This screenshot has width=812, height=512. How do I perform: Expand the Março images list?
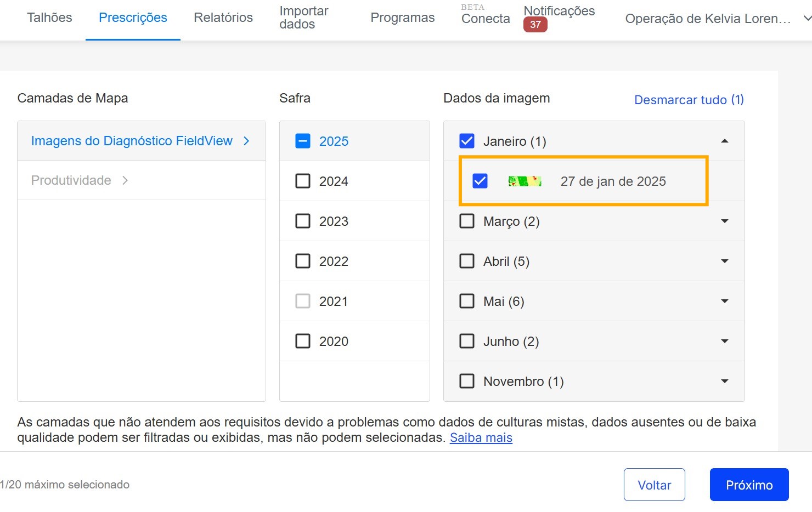click(724, 221)
